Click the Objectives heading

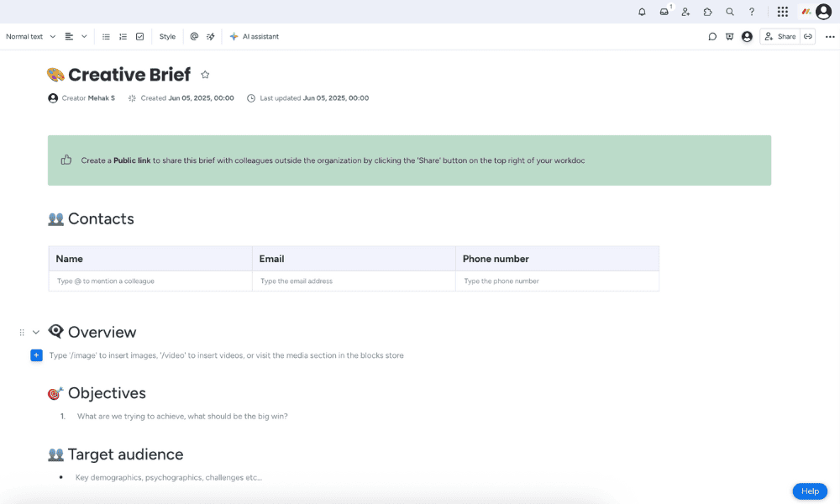(107, 393)
